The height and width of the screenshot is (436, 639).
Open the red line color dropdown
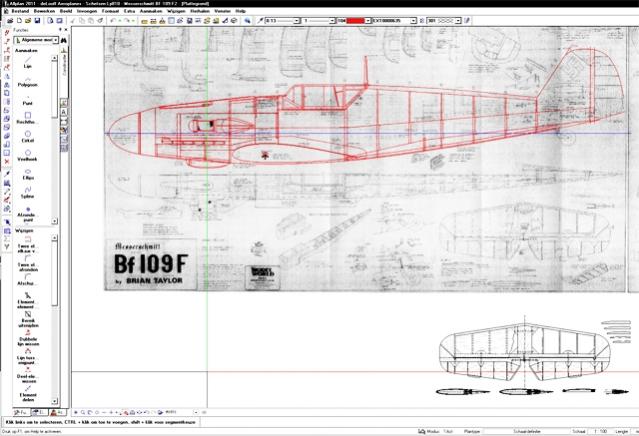coord(368,20)
